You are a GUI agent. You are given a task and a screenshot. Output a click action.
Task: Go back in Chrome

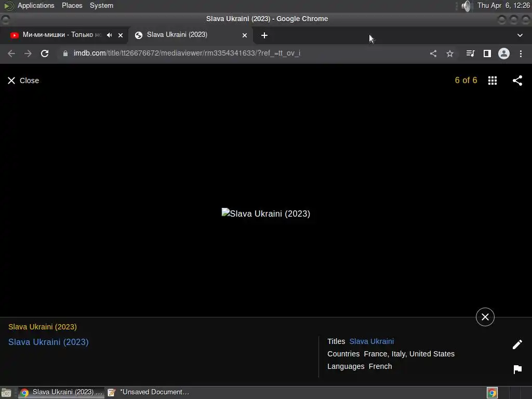pyautogui.click(x=11, y=54)
